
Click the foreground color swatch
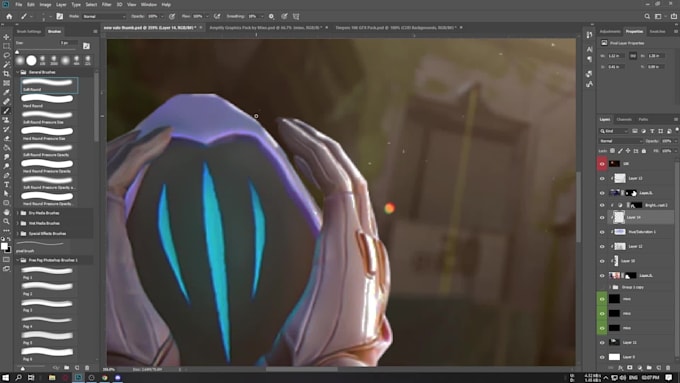4,246
